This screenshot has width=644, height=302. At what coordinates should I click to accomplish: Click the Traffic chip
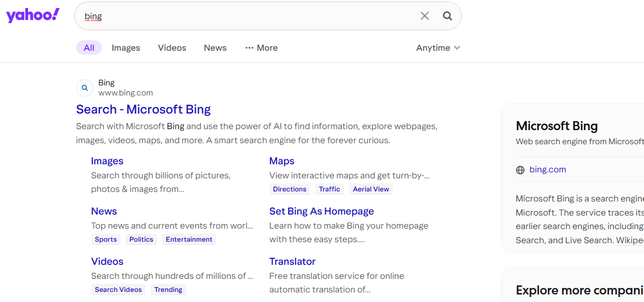coord(329,189)
